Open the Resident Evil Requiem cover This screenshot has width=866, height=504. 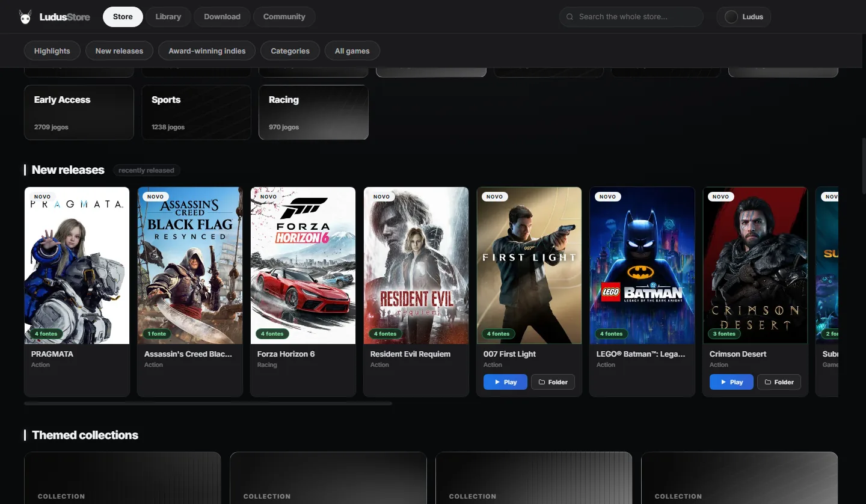(x=416, y=265)
